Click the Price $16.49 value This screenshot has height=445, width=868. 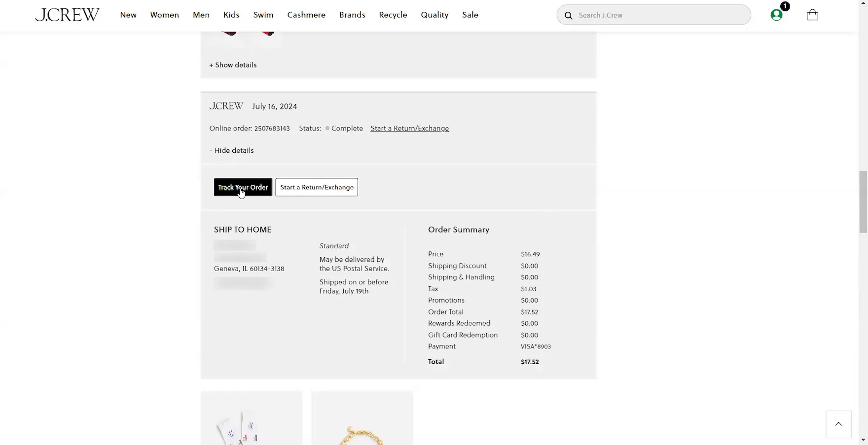pos(530,254)
